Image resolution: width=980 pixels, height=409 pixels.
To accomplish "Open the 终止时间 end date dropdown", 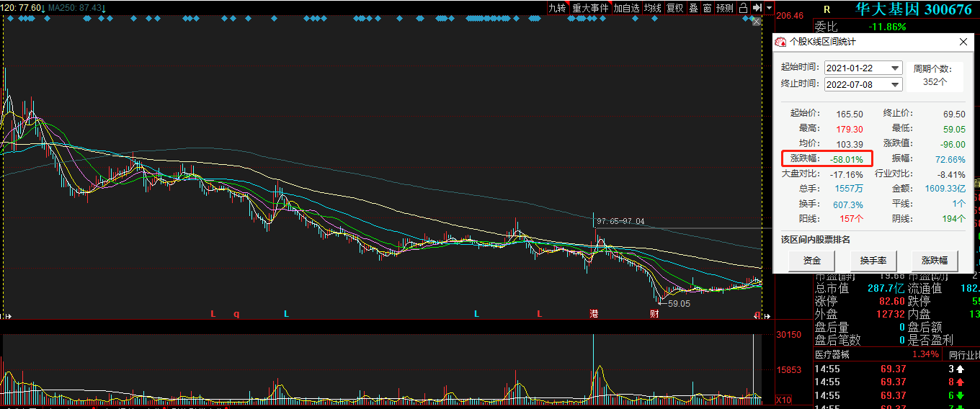I will [x=896, y=84].
